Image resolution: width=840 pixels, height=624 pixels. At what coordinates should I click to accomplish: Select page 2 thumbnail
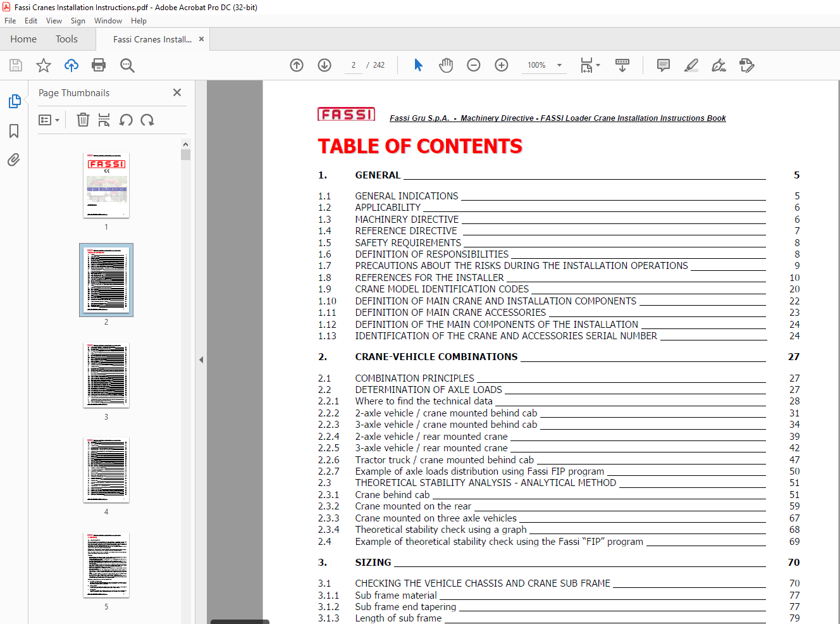pos(106,280)
